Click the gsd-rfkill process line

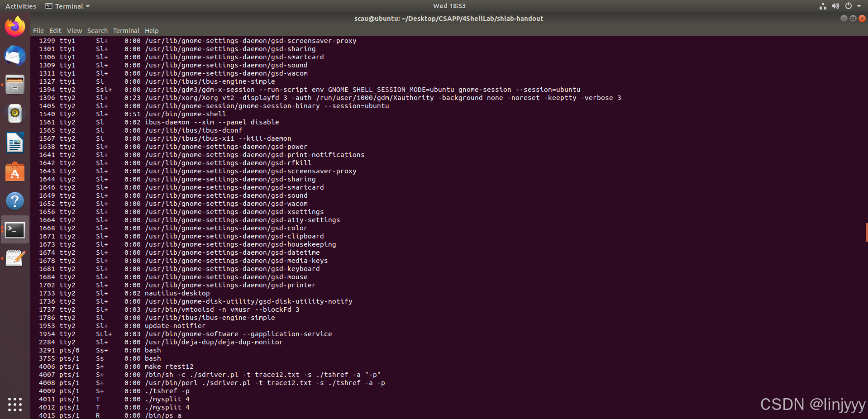(175, 163)
